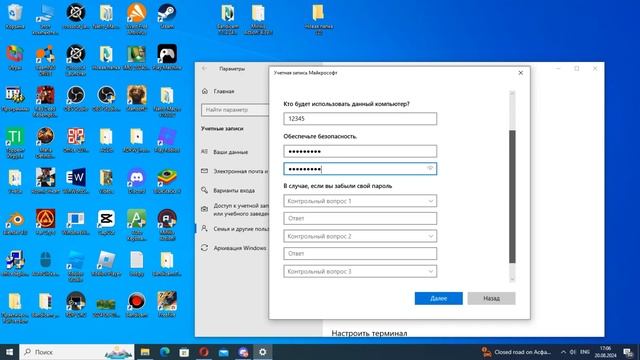Select the Roblox Studio desktop icon
This screenshot has height=360, width=640.
click(76, 266)
